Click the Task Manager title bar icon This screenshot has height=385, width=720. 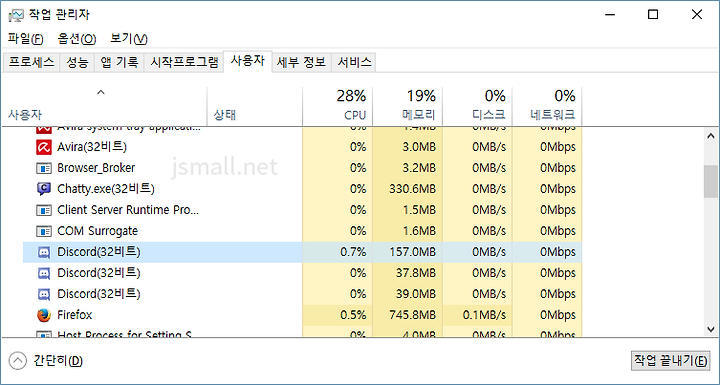coord(16,15)
